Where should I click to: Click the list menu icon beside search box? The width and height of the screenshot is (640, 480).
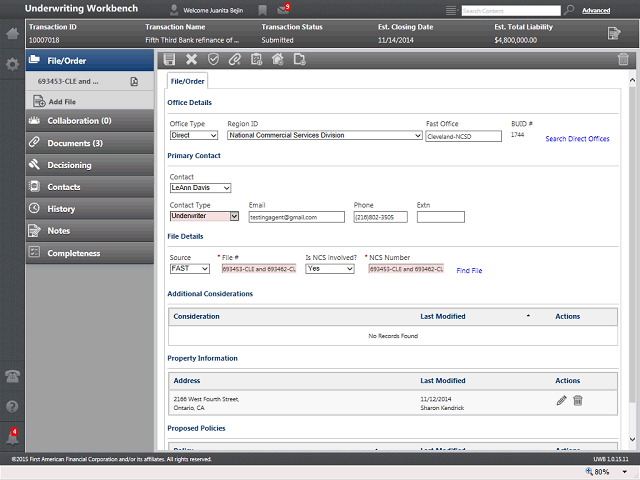[451, 10]
